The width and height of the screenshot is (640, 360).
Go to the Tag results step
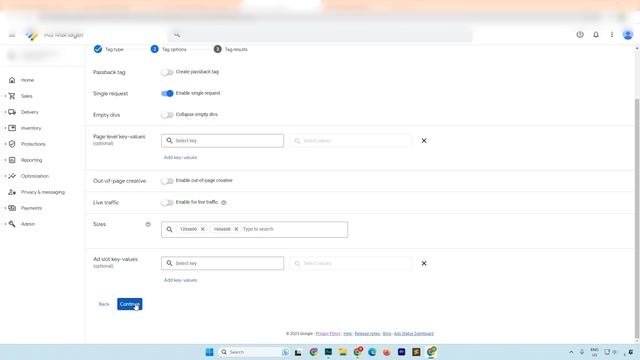(x=231, y=49)
